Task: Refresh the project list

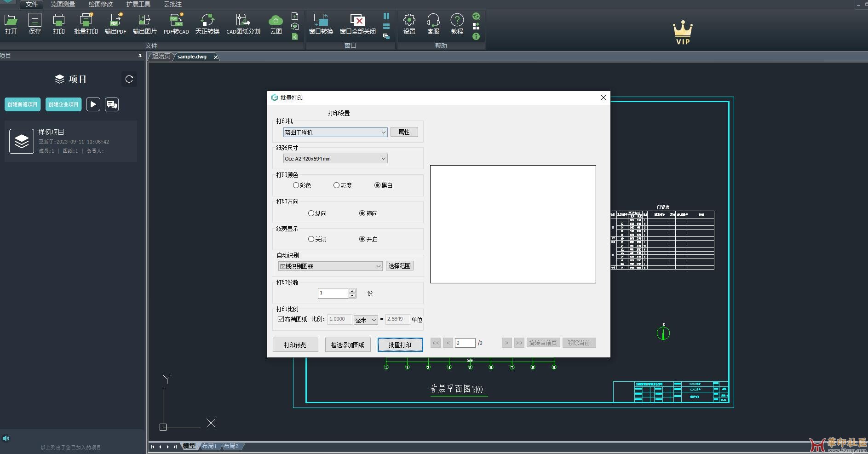Action: tap(129, 79)
